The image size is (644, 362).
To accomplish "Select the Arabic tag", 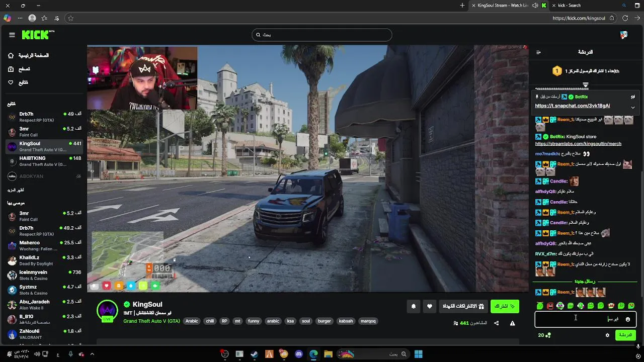I will (x=192, y=321).
